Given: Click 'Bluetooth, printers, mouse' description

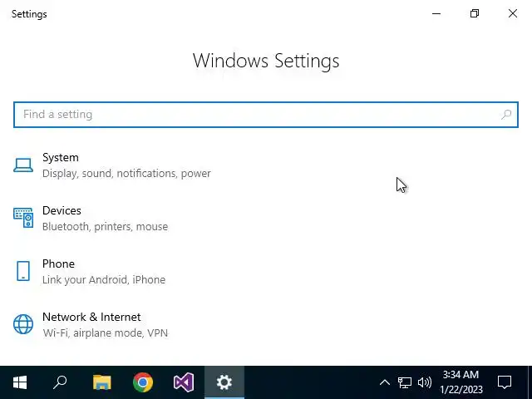Looking at the screenshot, I should 106,227.
